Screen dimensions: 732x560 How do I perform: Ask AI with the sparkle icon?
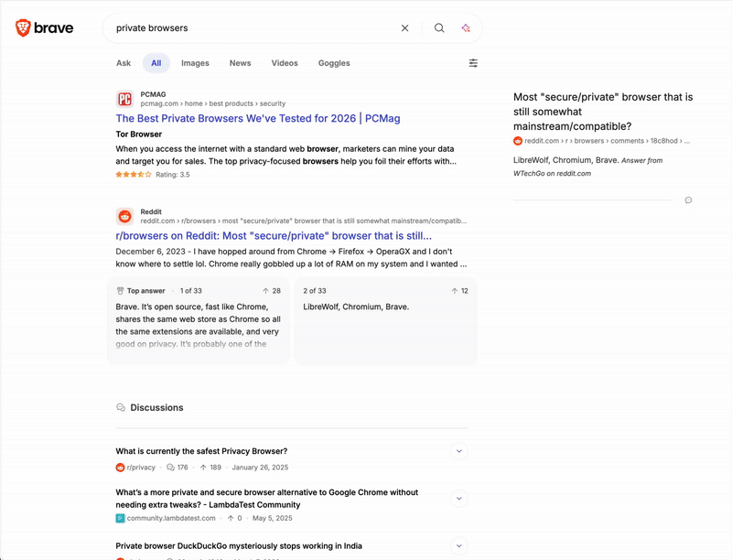(x=466, y=28)
